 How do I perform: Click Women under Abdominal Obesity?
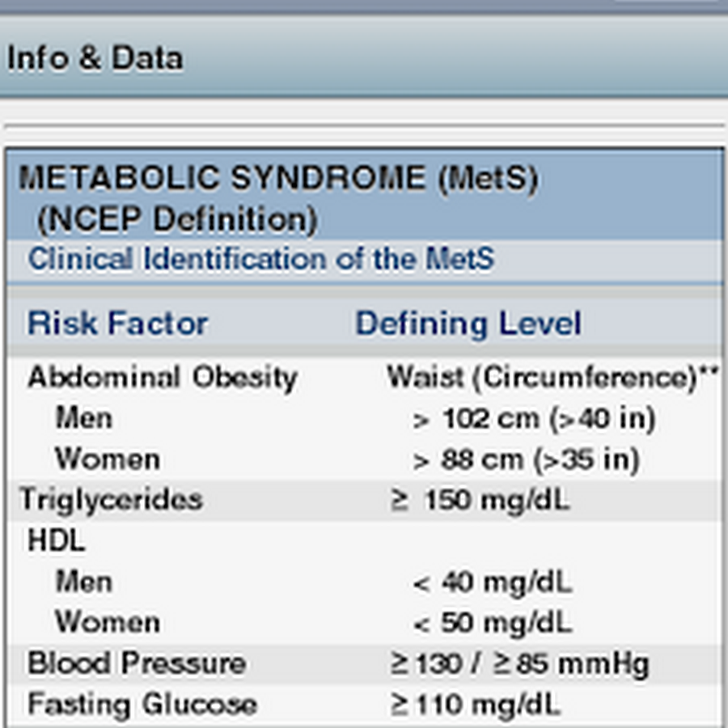pos(107,460)
